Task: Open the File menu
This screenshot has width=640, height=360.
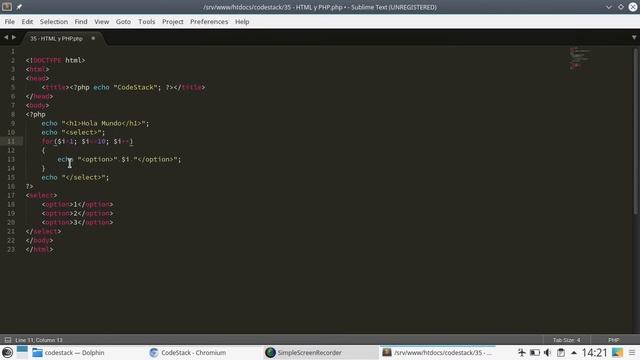Action: (9, 22)
